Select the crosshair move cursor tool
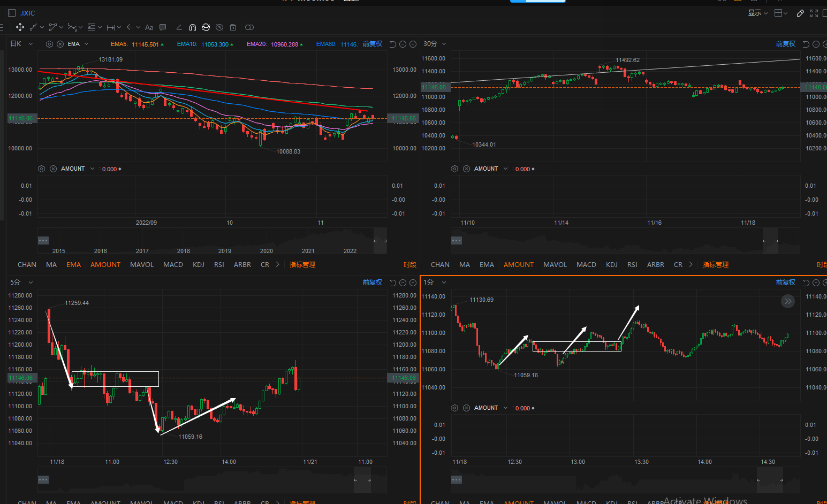The height and width of the screenshot is (504, 827). pos(20,27)
